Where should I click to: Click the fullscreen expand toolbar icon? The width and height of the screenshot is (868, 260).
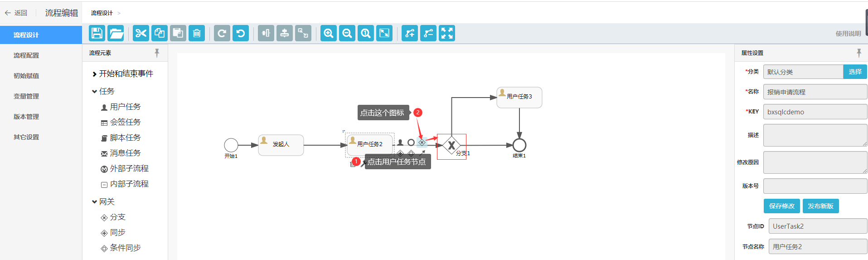click(447, 33)
